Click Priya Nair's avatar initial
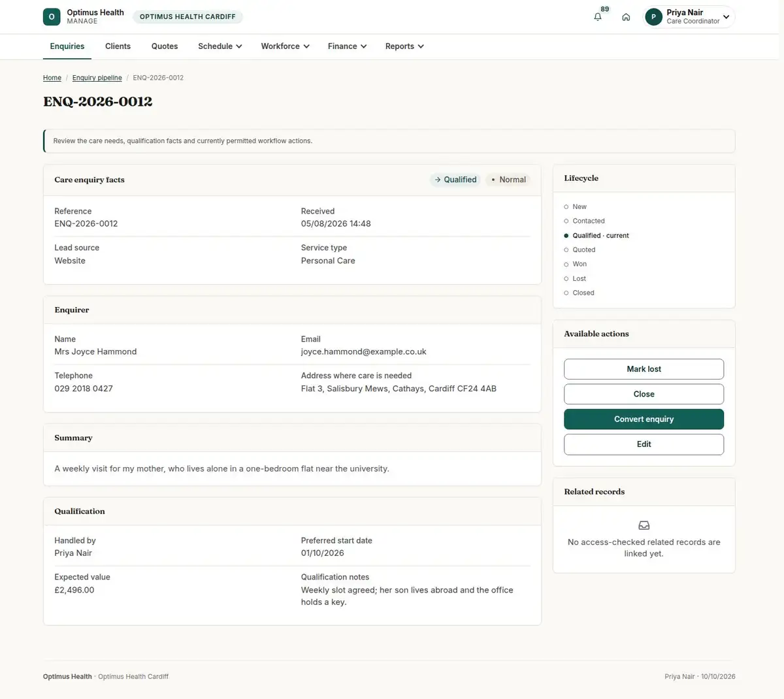 tap(653, 17)
